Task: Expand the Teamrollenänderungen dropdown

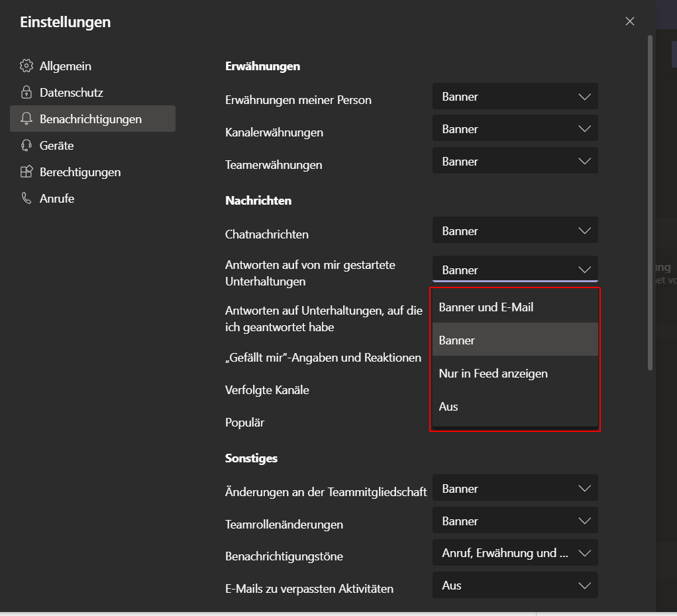Action: point(515,520)
